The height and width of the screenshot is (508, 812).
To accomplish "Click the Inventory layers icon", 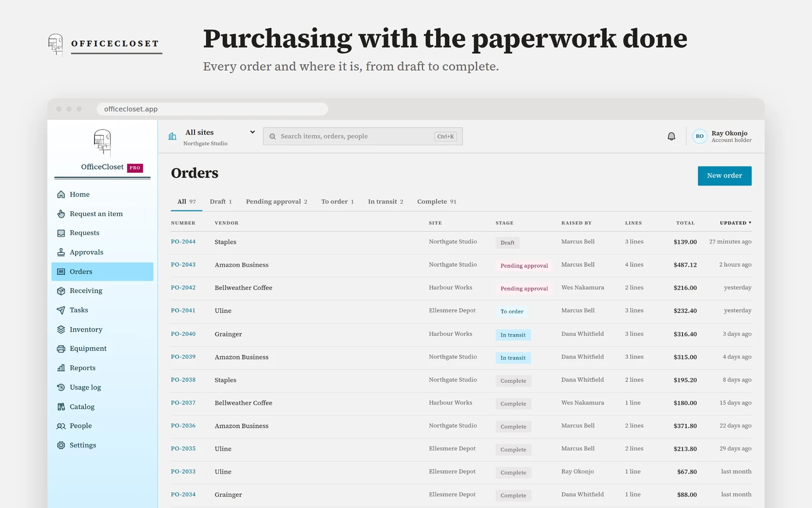I will 61,330.
